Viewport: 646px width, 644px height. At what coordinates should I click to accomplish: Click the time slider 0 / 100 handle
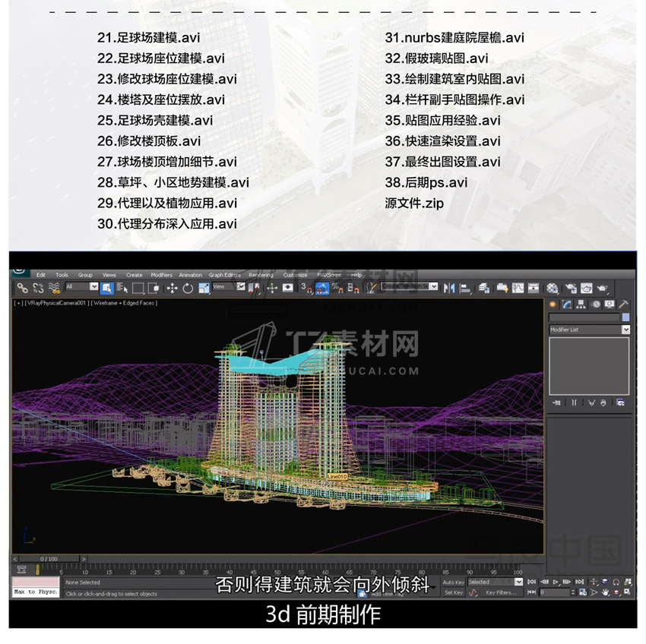49,559
